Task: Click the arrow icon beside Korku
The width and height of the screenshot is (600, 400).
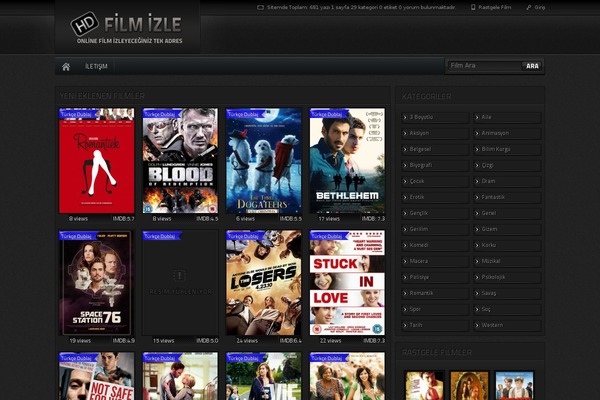Action: (x=477, y=245)
